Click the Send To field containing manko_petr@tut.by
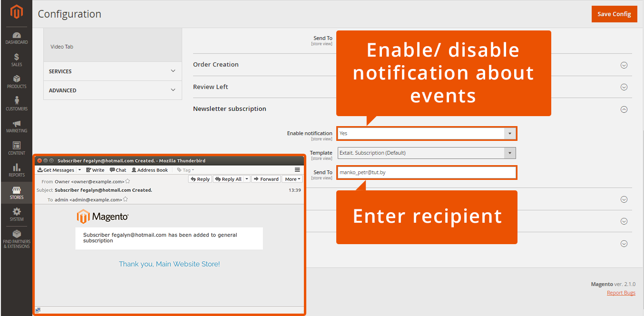 click(427, 172)
